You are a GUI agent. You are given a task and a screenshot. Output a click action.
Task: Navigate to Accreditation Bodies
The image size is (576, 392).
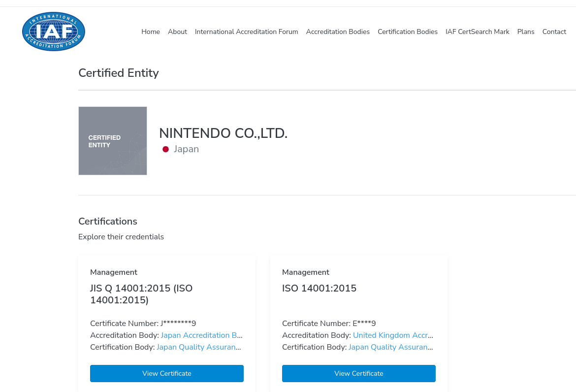coord(338,32)
